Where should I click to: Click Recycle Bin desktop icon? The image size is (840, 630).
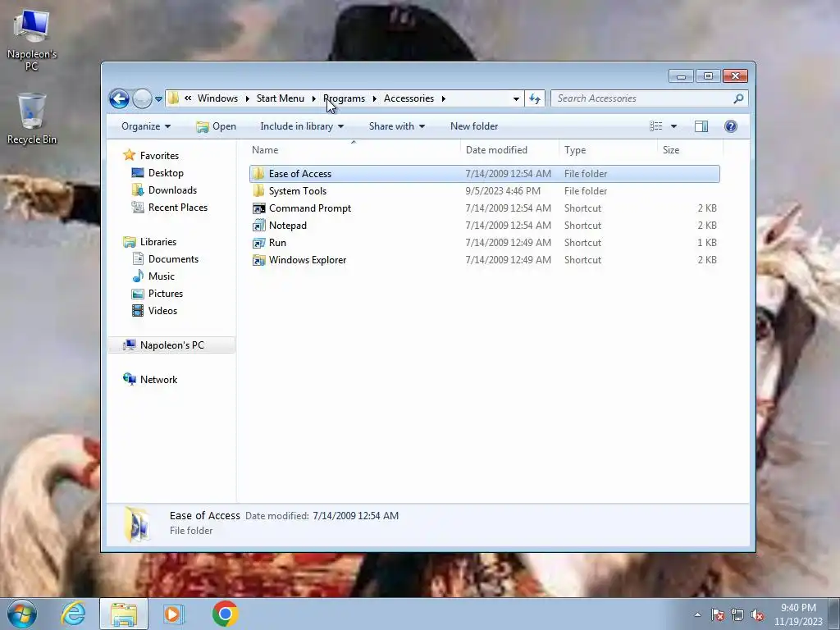click(32, 119)
